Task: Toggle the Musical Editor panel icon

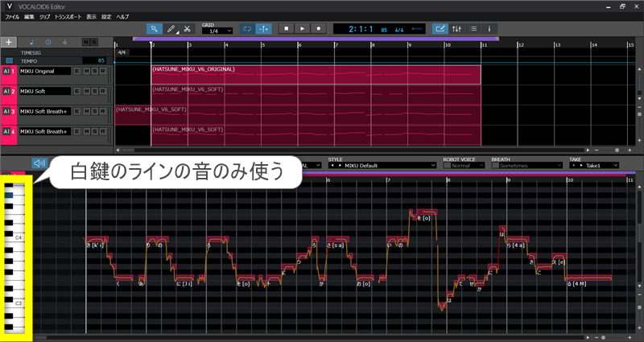Action: 440,29
